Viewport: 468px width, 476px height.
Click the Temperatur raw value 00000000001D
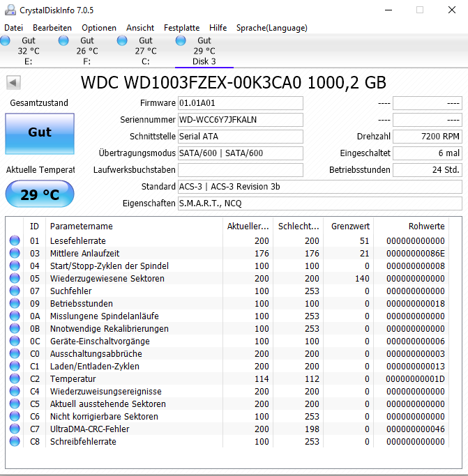tap(415, 379)
